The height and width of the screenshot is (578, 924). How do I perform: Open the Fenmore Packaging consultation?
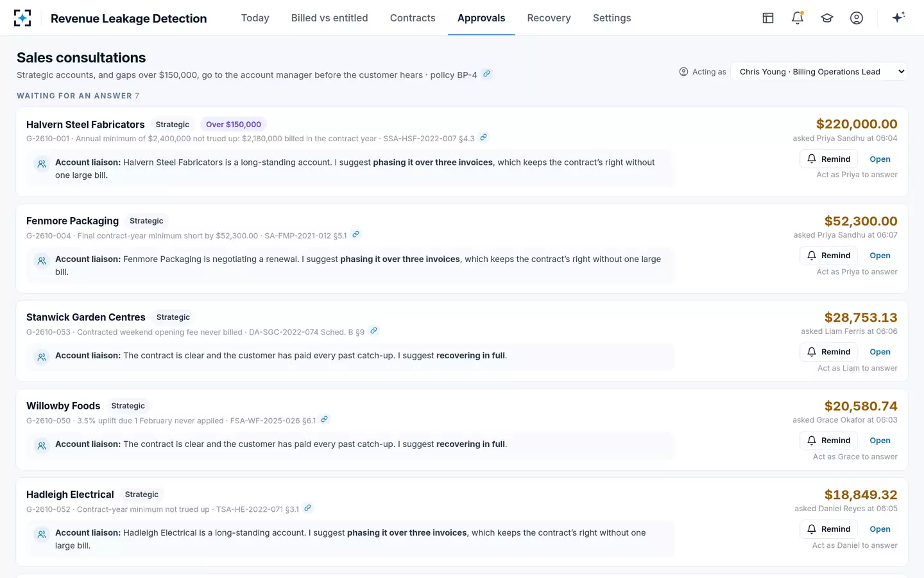click(880, 256)
